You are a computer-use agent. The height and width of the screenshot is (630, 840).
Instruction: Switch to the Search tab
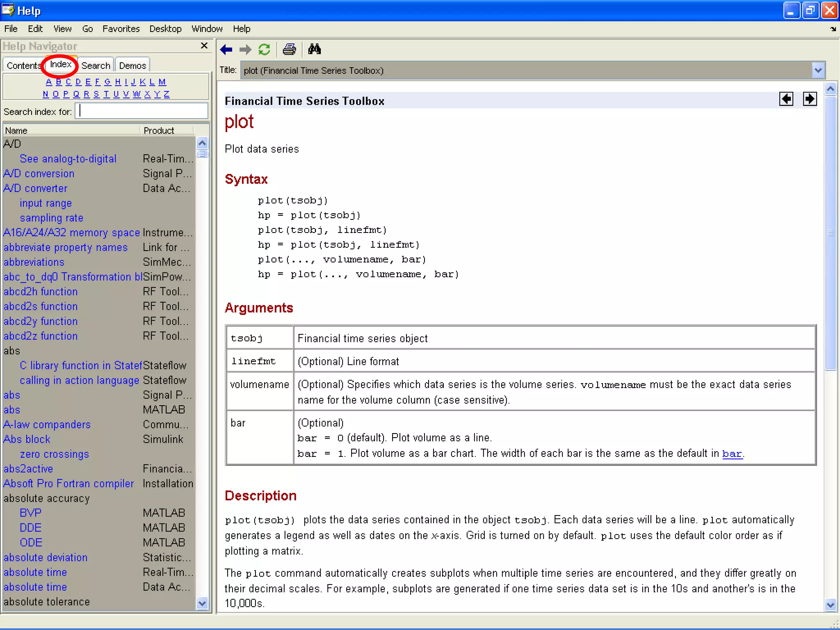point(96,66)
